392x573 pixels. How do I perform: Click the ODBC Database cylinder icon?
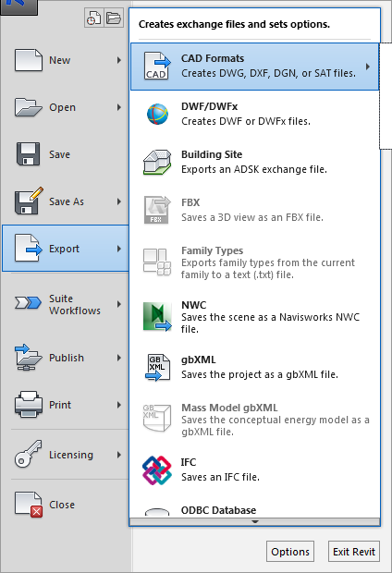pos(157,512)
